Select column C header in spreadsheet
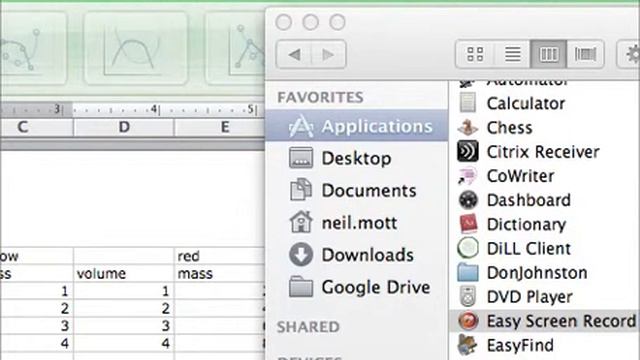640x360 pixels. point(37,127)
